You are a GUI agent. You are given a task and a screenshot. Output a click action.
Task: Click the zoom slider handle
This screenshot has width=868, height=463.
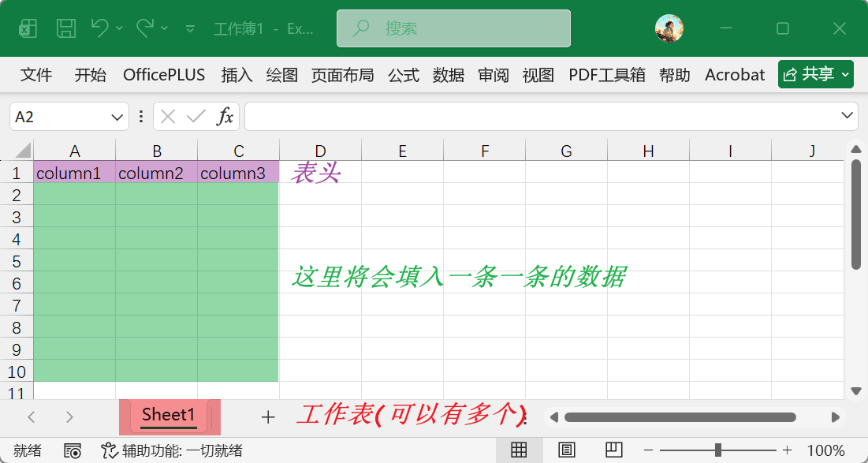pos(717,450)
